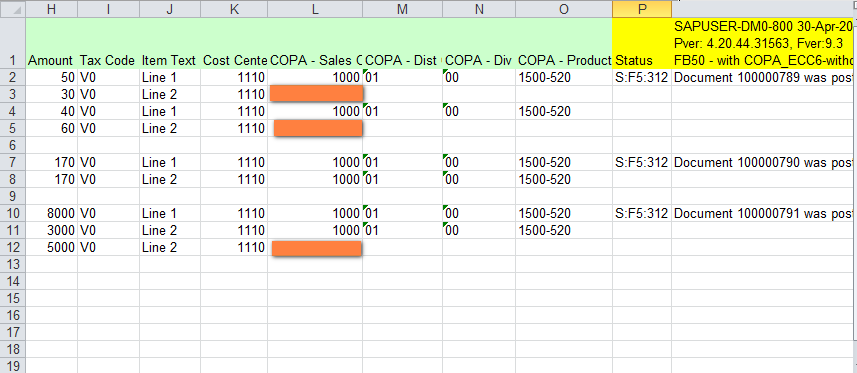Select product 1500-520 in row 7
Image resolution: width=857 pixels, height=373 pixels.
point(564,162)
